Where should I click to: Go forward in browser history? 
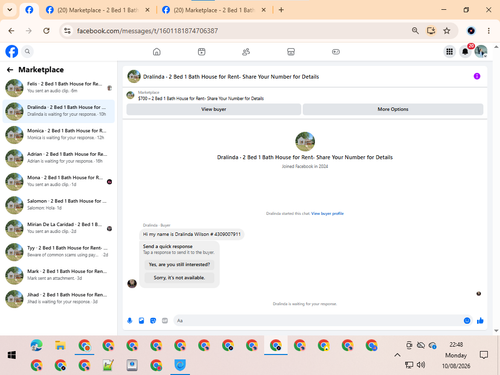point(29,31)
